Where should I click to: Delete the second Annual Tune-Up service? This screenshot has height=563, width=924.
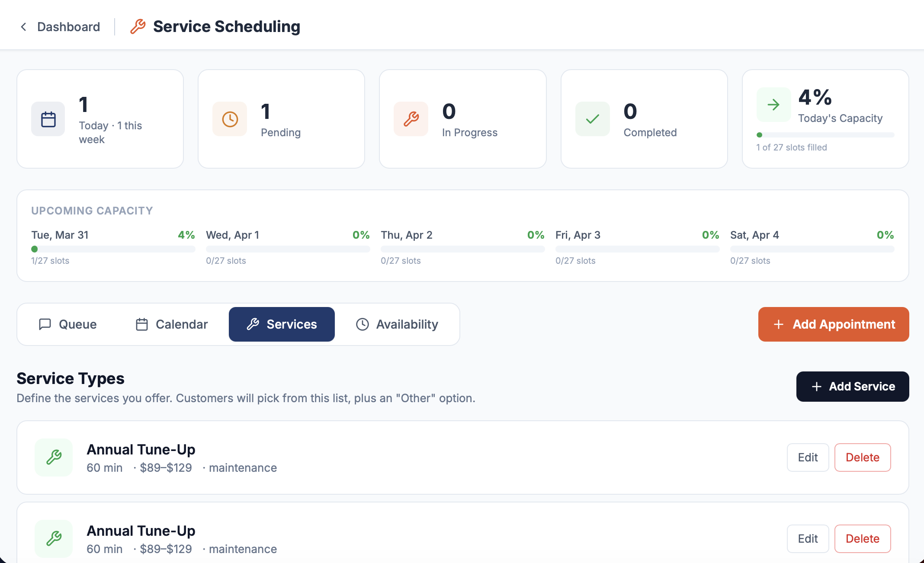tap(862, 538)
